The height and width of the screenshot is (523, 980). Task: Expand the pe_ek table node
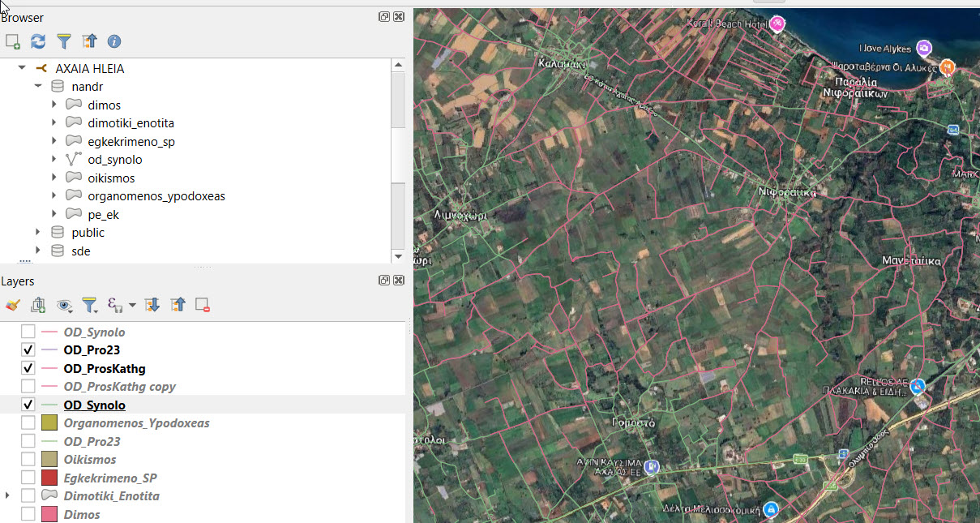54,215
